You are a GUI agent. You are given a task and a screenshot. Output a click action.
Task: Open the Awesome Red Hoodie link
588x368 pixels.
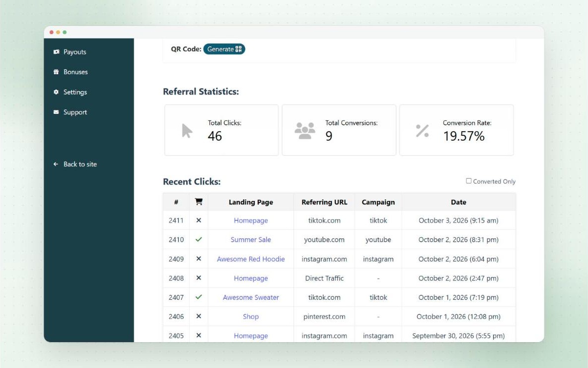pyautogui.click(x=251, y=259)
